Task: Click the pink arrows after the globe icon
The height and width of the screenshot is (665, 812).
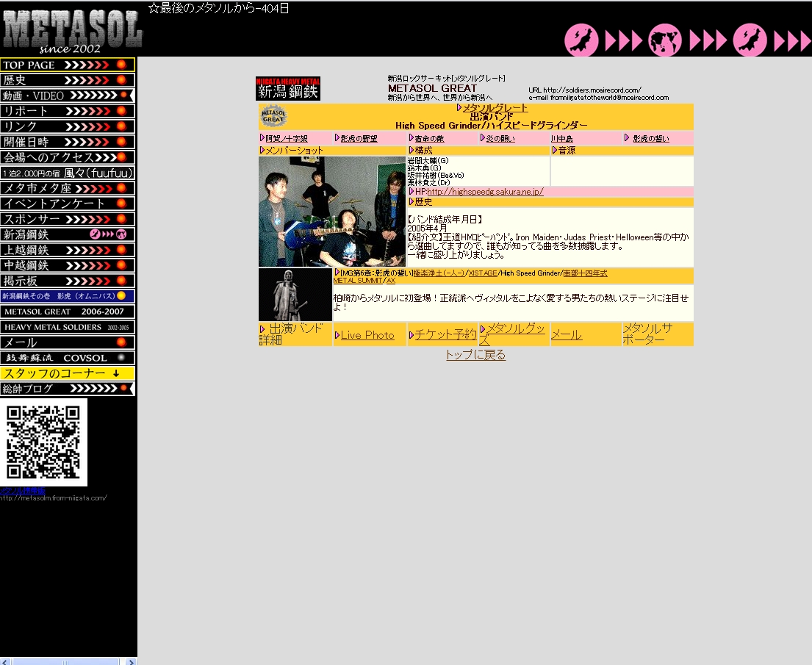Action: [708, 41]
